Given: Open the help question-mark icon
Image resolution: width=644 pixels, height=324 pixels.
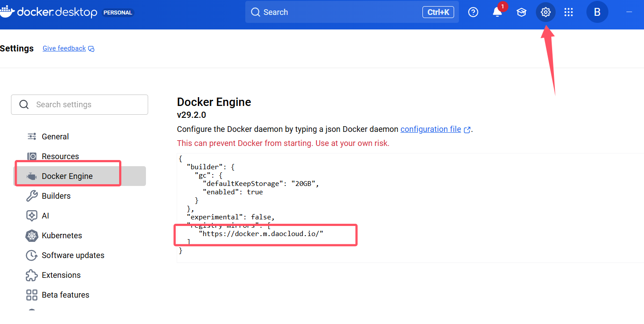Looking at the screenshot, I should pos(473,12).
